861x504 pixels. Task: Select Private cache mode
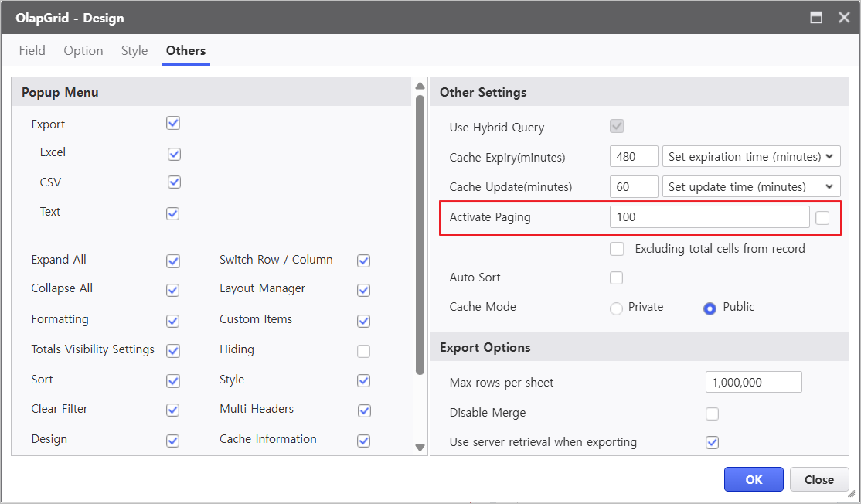616,308
